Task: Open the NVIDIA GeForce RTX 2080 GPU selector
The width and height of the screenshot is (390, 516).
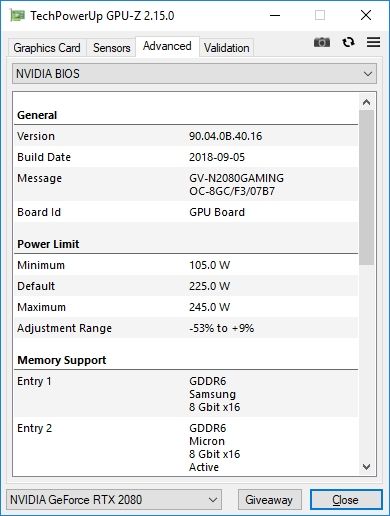Action: (114, 499)
